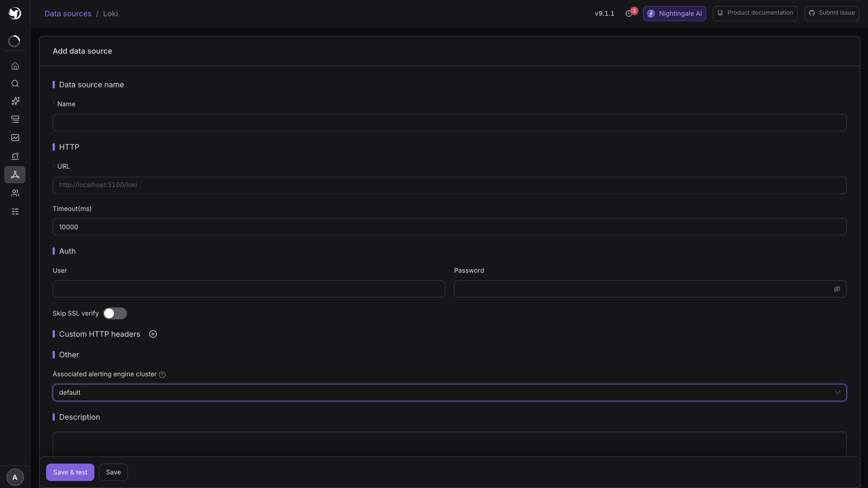Open the integrations node icon in sidebar
This screenshot has height=488, width=868.
coord(15,174)
